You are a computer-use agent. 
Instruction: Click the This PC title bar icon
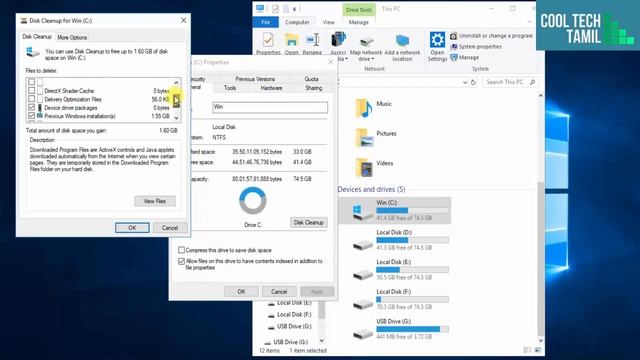tap(260, 9)
